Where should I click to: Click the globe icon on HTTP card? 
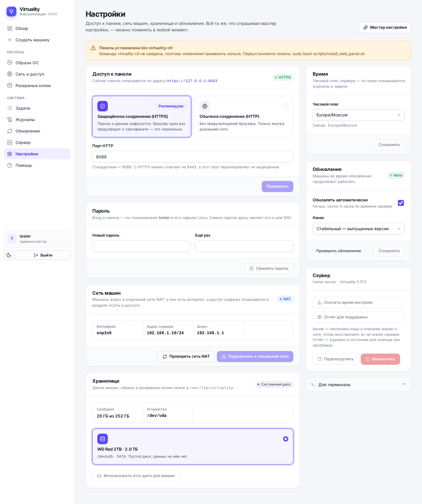tap(205, 106)
